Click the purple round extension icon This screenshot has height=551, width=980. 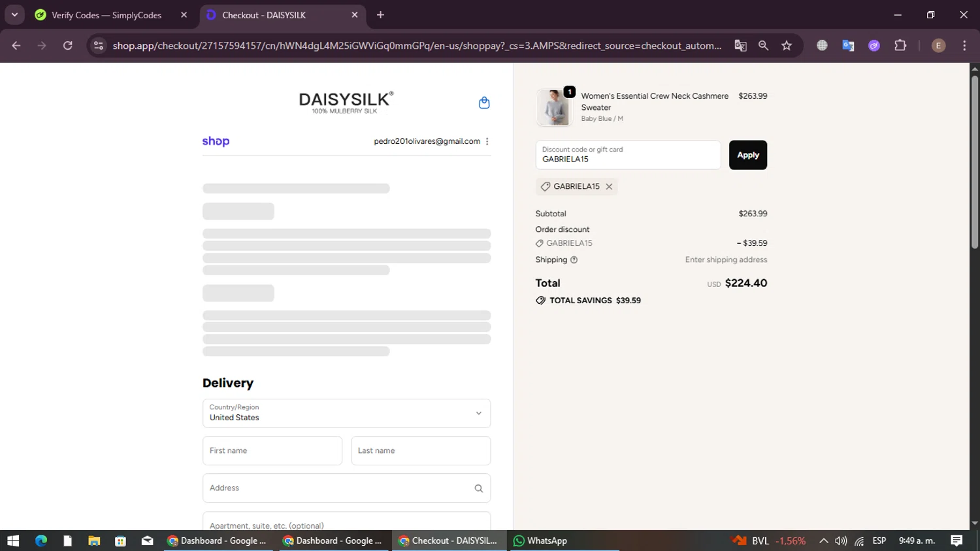874,46
